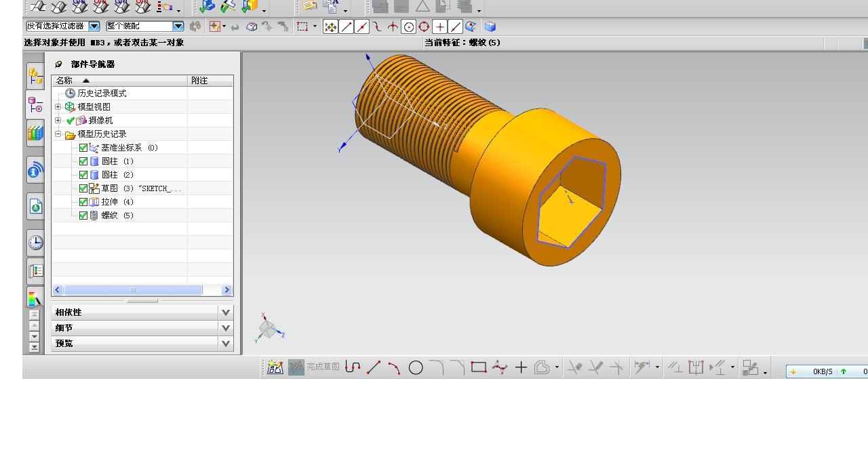Image resolution: width=868 pixels, height=465 pixels.
Task: Click the Constraints sketch tool icon
Action: 675,367
